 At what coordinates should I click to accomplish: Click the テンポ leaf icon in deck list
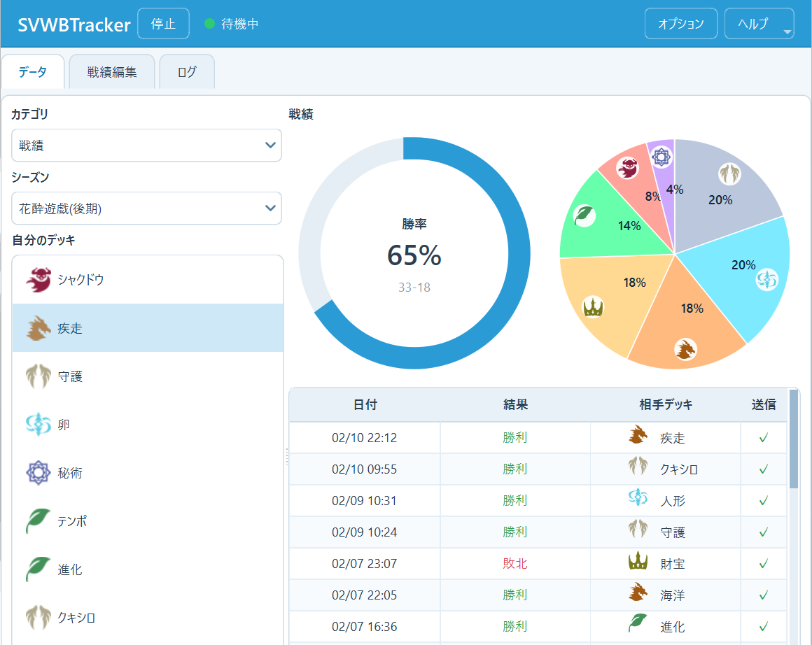pyautogui.click(x=38, y=521)
